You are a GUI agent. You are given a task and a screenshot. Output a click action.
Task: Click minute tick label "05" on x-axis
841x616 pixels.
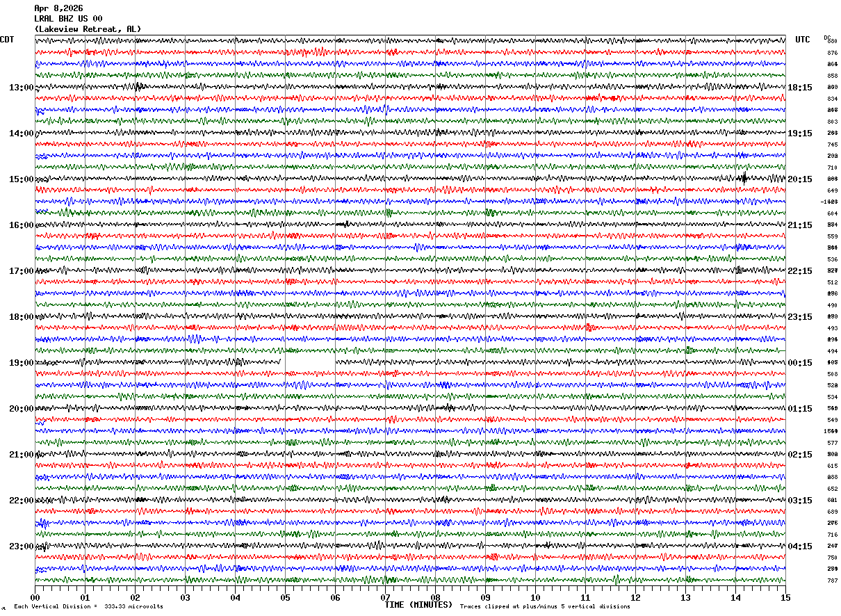[285, 597]
